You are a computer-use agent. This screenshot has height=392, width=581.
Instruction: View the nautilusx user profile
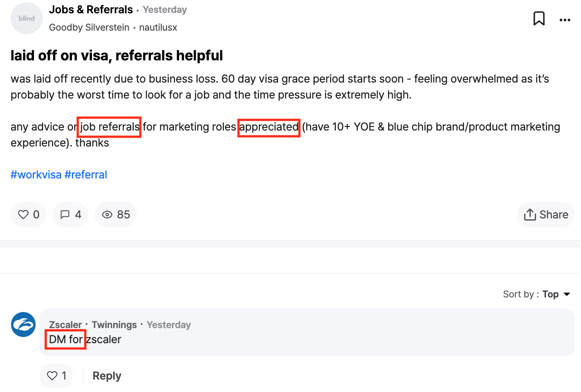(158, 28)
